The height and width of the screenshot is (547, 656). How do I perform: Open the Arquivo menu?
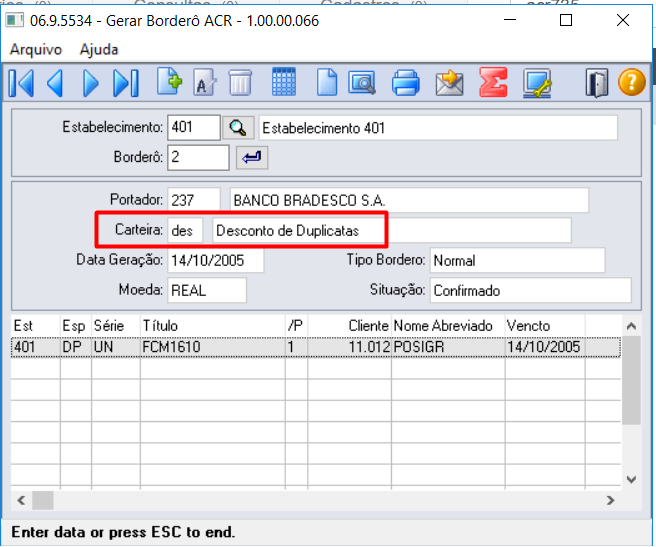[x=36, y=49]
